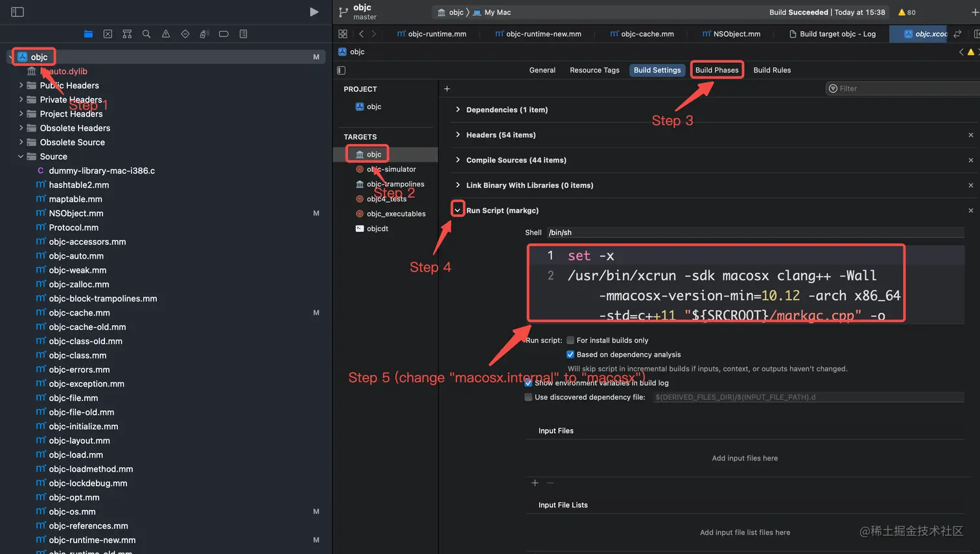Toggle Use discovered dependency file checkbox

pyautogui.click(x=528, y=397)
